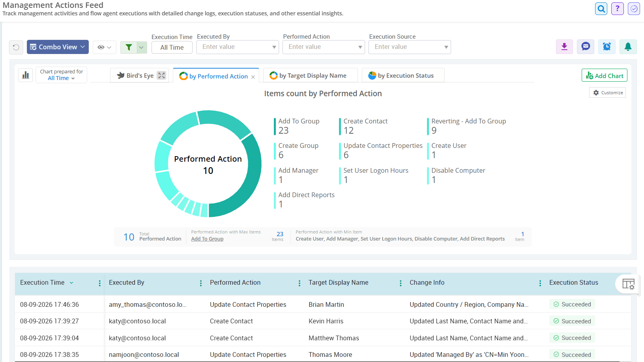The width and height of the screenshot is (644, 362).
Task: Toggle the eye visibility dropdown
Action: (x=105, y=47)
